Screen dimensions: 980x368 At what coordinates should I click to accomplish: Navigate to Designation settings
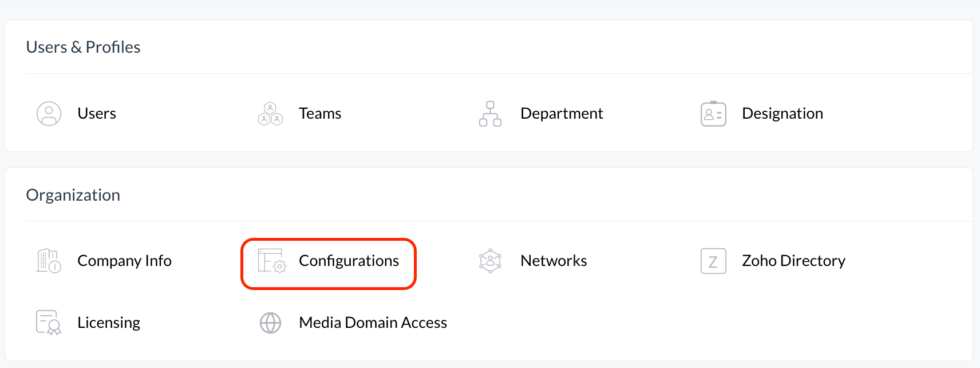click(783, 113)
